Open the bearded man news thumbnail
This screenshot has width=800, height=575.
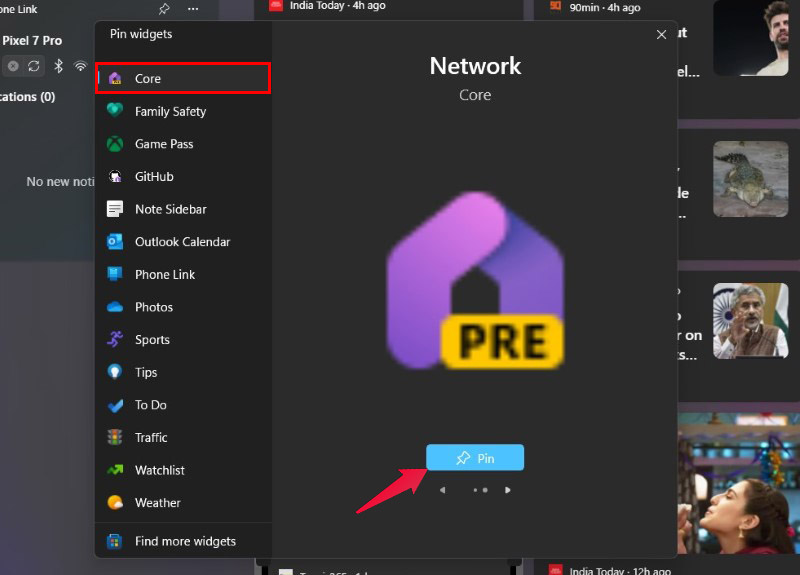pyautogui.click(x=751, y=38)
